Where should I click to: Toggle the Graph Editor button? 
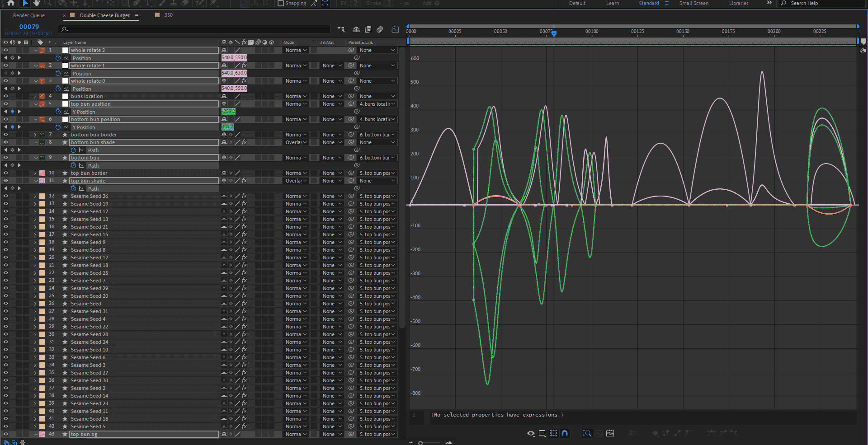(395, 29)
